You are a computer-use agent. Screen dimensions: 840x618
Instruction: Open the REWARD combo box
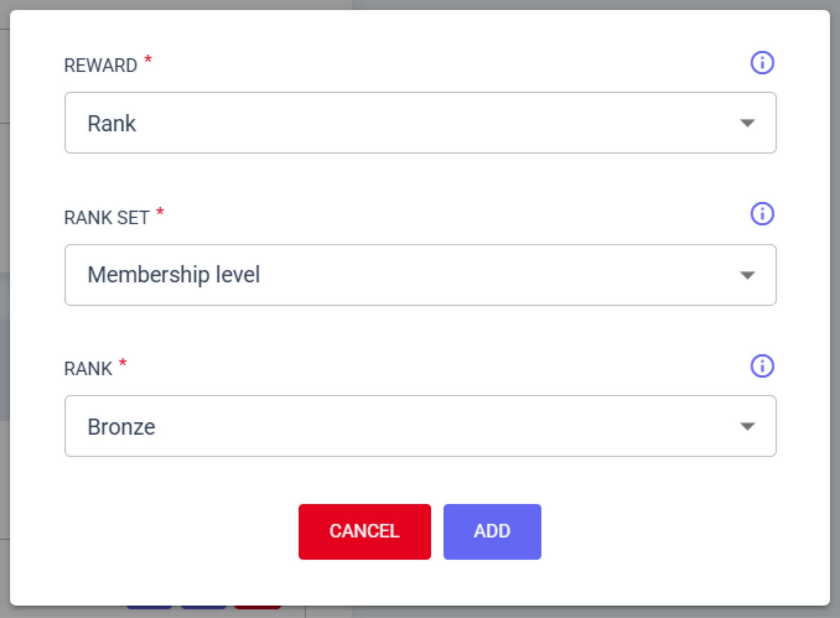(420, 123)
